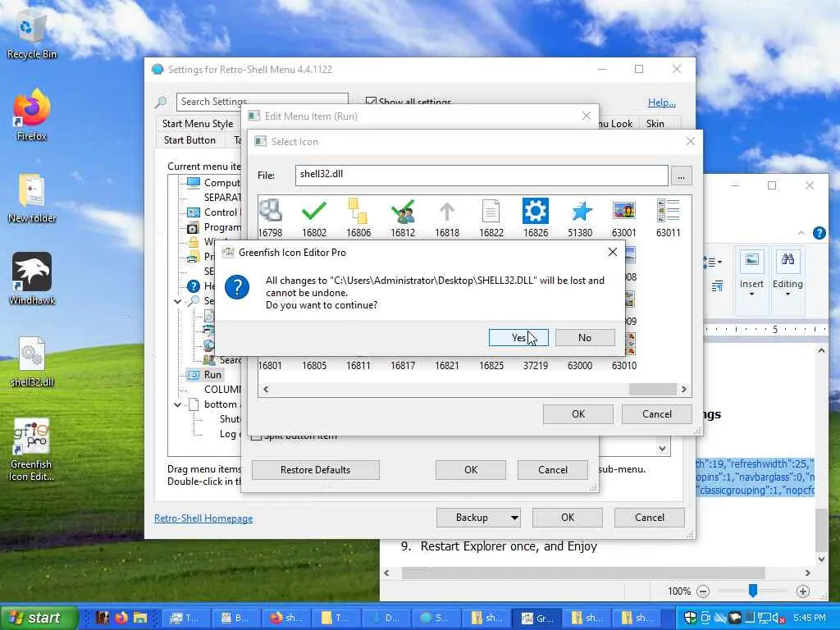Click WordPad zoom out minus button
The image size is (840, 630).
(x=703, y=591)
